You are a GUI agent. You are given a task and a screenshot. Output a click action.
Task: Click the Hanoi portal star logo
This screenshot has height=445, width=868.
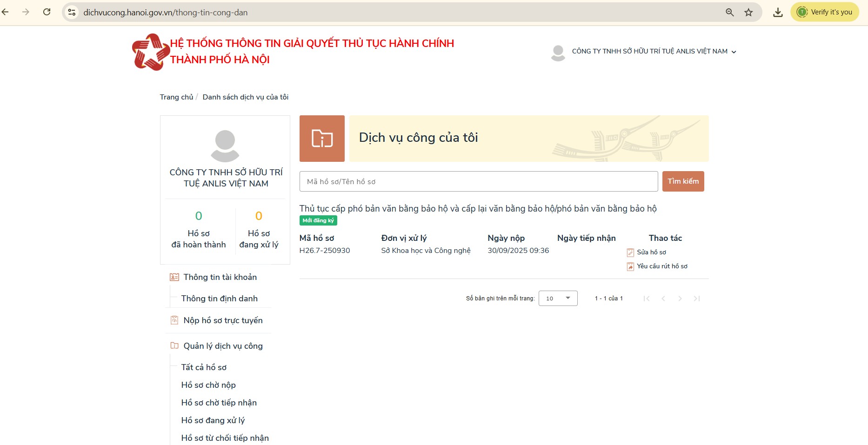click(150, 52)
